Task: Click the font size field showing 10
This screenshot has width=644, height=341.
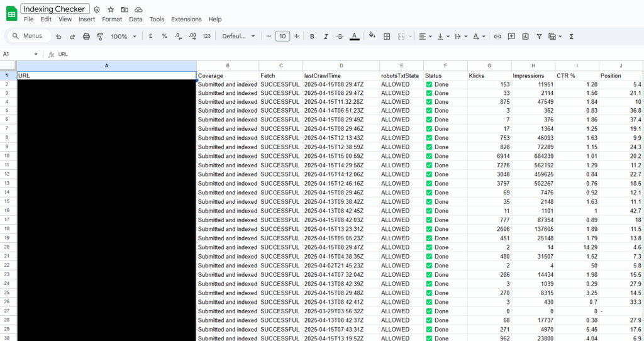Action: 282,36
